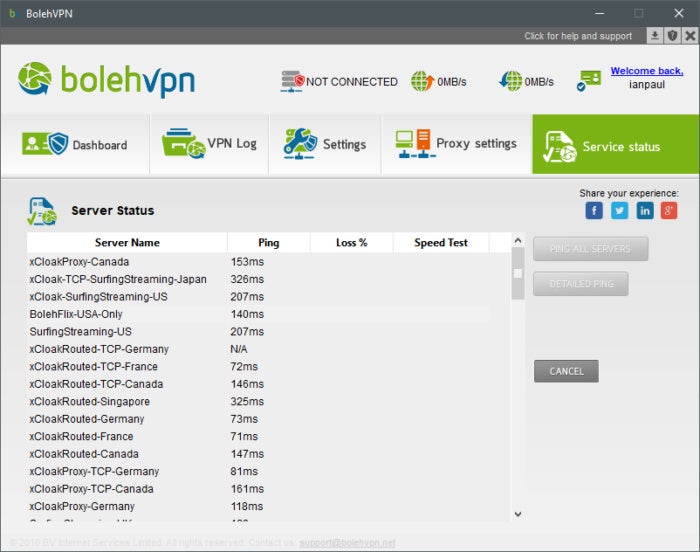Click the shield icon in the help bar
The width and height of the screenshot is (700, 552).
pyautogui.click(x=672, y=36)
